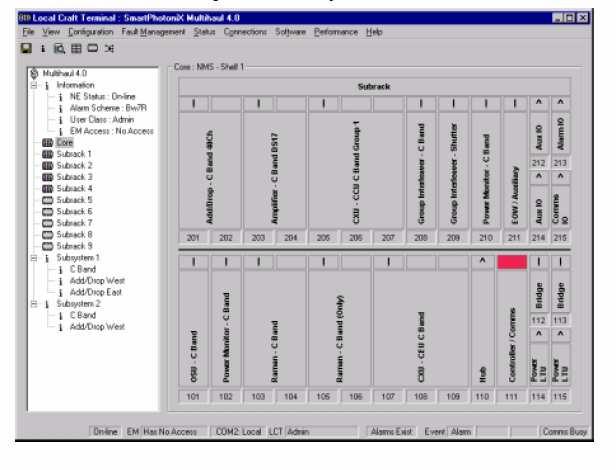
Task: Click the 'Alarms Exist' status bar field
Action: (x=391, y=431)
